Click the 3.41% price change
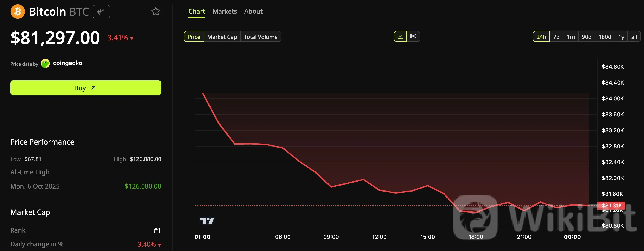The width and height of the screenshot is (644, 251). tap(120, 38)
